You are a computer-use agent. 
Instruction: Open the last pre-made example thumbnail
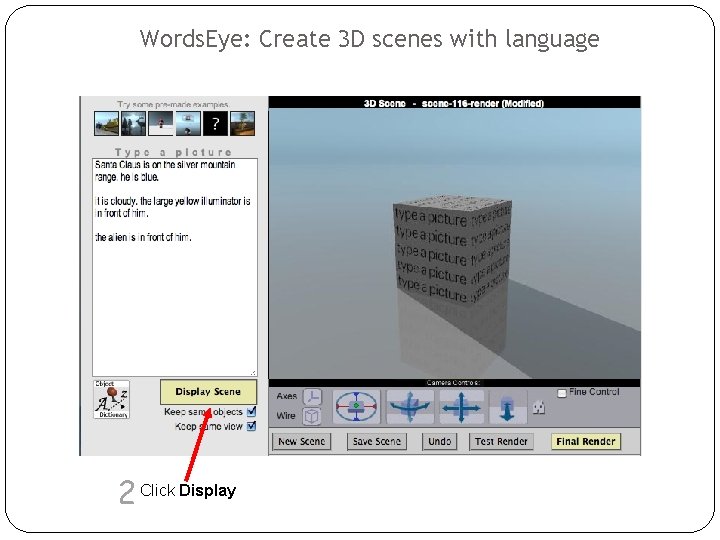coord(242,124)
